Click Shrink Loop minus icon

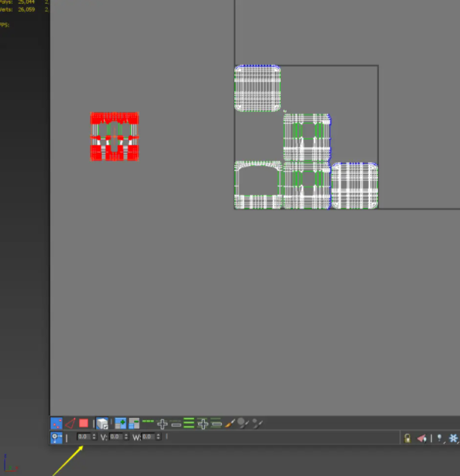pyautogui.click(x=176, y=424)
